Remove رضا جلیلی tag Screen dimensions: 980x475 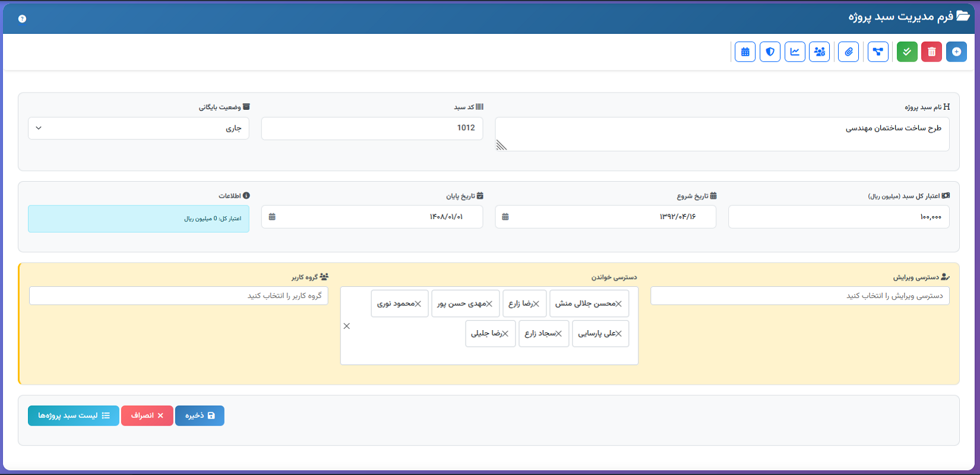point(505,334)
